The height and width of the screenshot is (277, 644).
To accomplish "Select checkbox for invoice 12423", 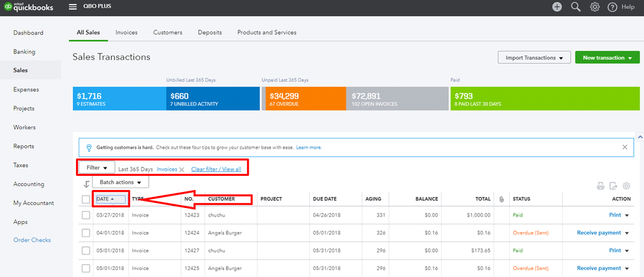I will [86, 215].
